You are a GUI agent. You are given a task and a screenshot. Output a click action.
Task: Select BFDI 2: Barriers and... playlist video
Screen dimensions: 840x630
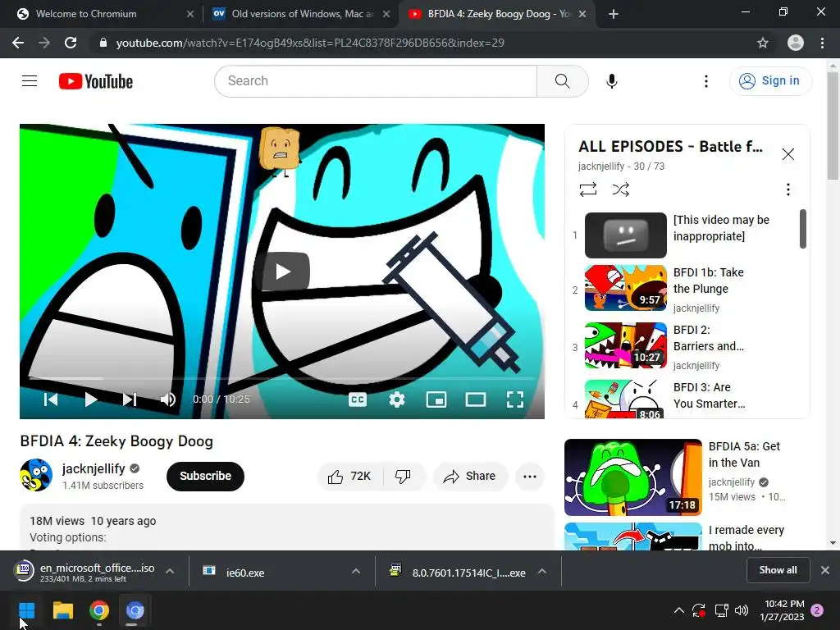click(x=687, y=346)
